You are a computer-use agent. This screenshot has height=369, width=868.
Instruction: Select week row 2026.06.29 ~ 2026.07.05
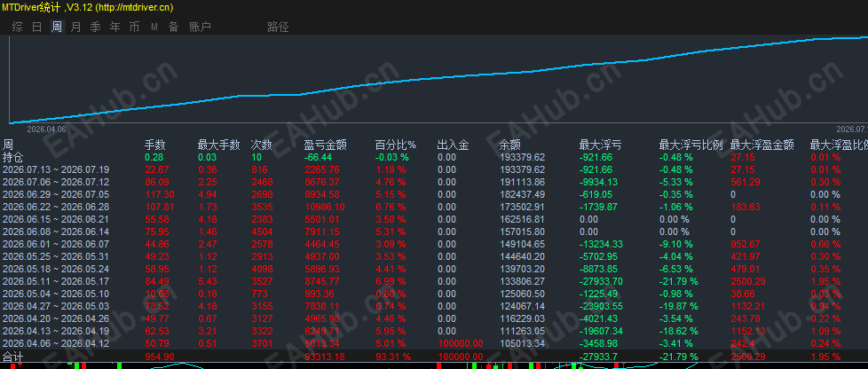(56, 194)
